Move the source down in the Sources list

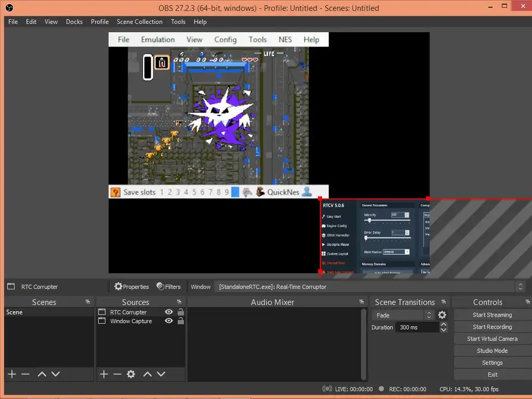coord(161,374)
